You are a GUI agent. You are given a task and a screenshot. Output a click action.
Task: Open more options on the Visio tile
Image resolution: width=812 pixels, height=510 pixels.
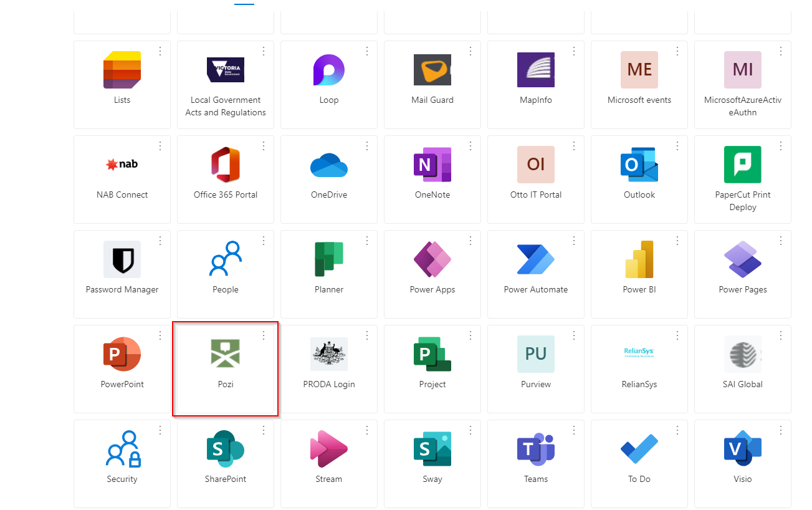[781, 430]
